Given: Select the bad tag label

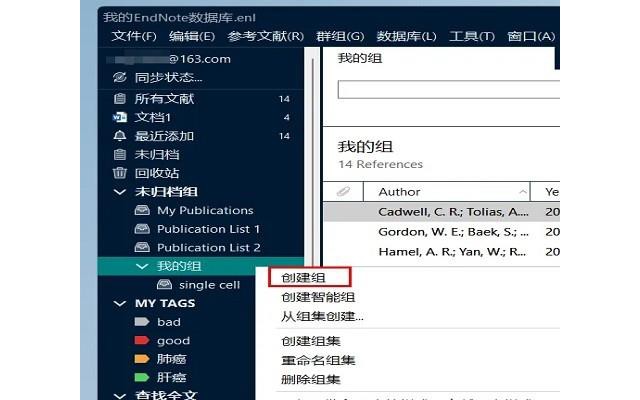Looking at the screenshot, I should click(x=169, y=322).
